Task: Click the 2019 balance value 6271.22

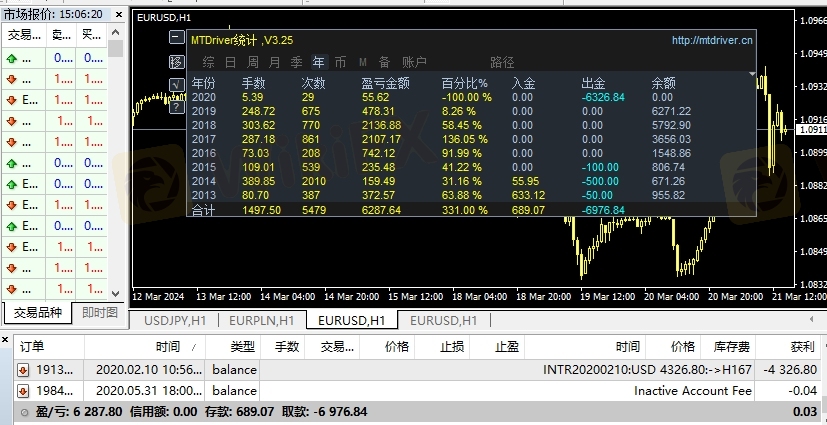Action: [x=671, y=111]
